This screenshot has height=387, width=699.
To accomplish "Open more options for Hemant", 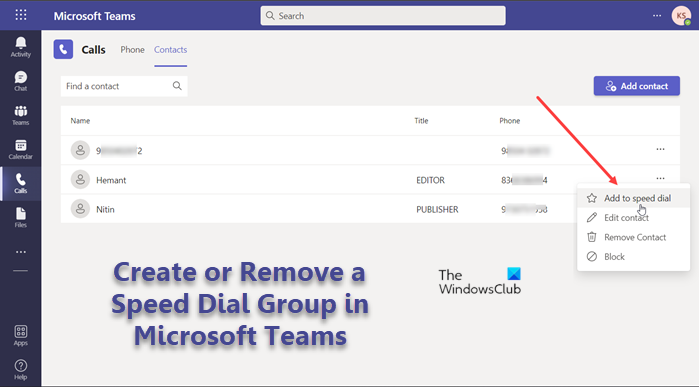I will [x=660, y=178].
